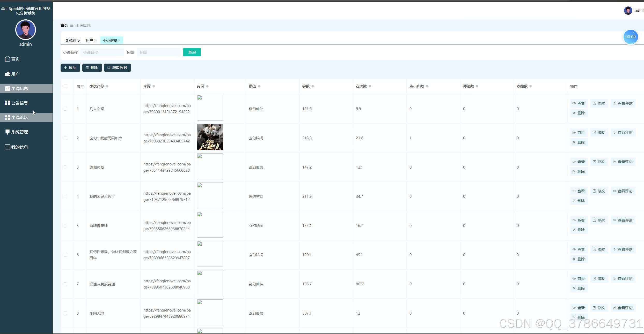Switch to the 系统首页 tab

click(72, 41)
